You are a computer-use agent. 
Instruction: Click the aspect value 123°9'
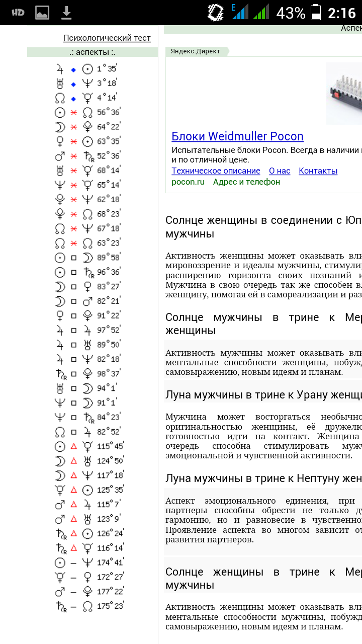tap(109, 519)
